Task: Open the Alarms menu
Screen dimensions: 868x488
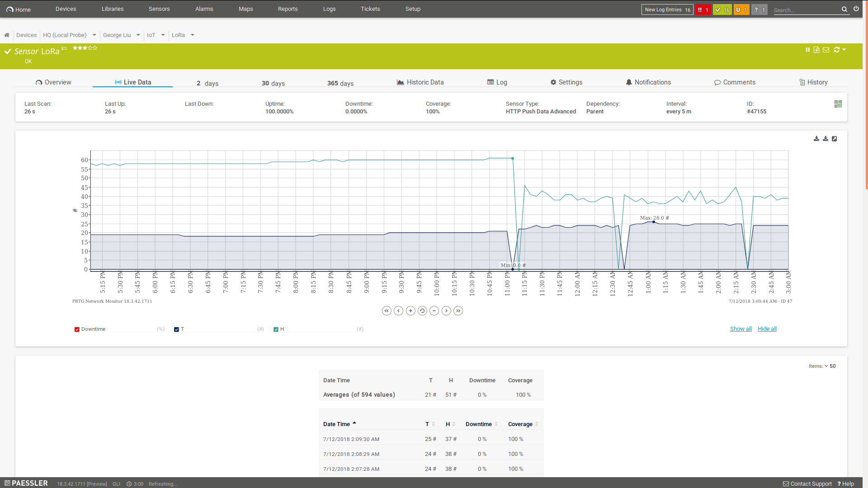Action: [x=204, y=9]
